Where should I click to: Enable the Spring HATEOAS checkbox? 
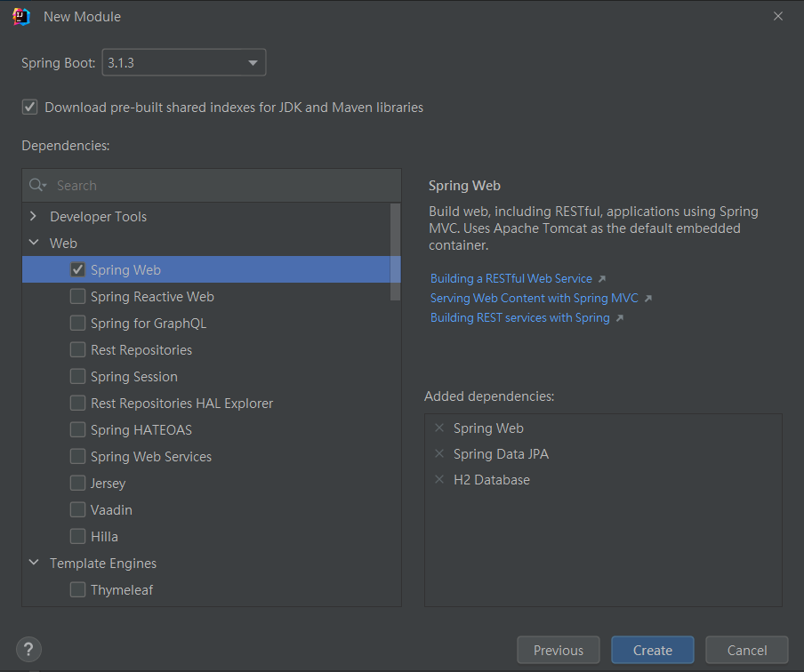77,429
